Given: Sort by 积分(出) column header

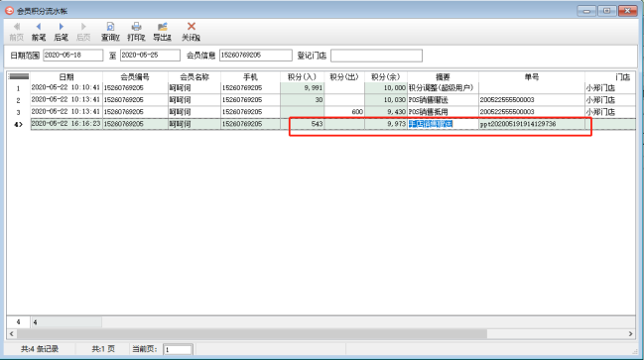Looking at the screenshot, I should pos(344,76).
